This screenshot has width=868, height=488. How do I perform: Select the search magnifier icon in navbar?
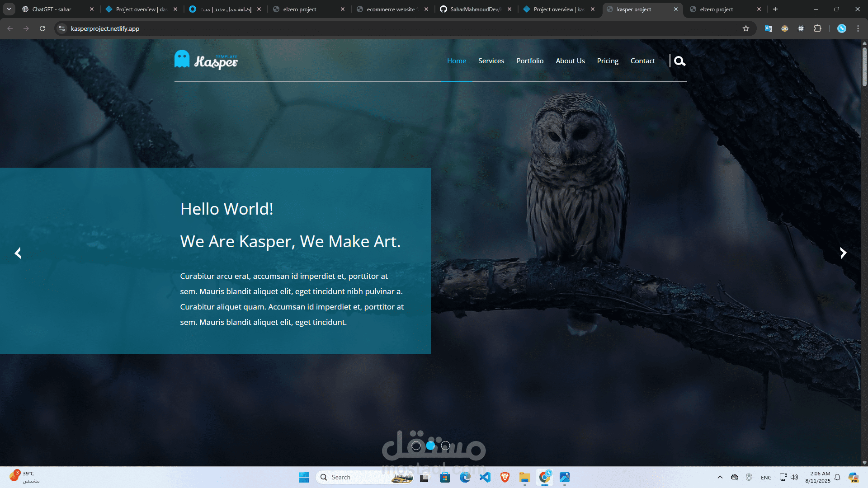pyautogui.click(x=679, y=61)
